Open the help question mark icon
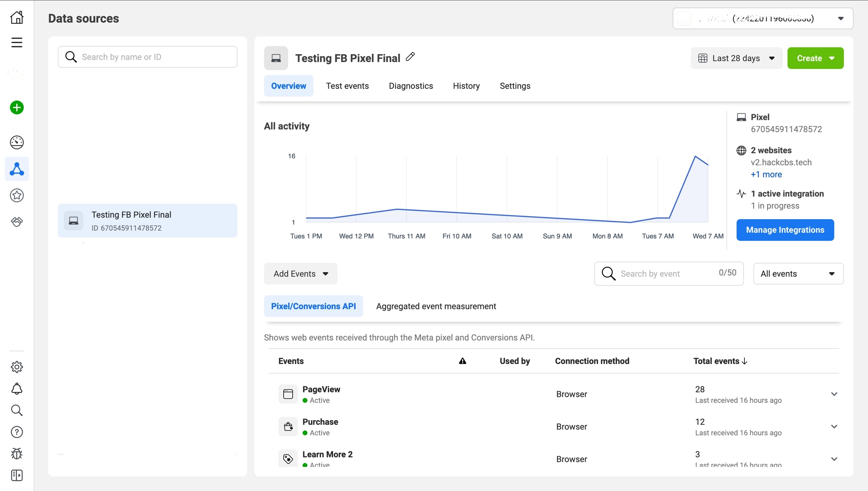The image size is (868, 491). (17, 432)
